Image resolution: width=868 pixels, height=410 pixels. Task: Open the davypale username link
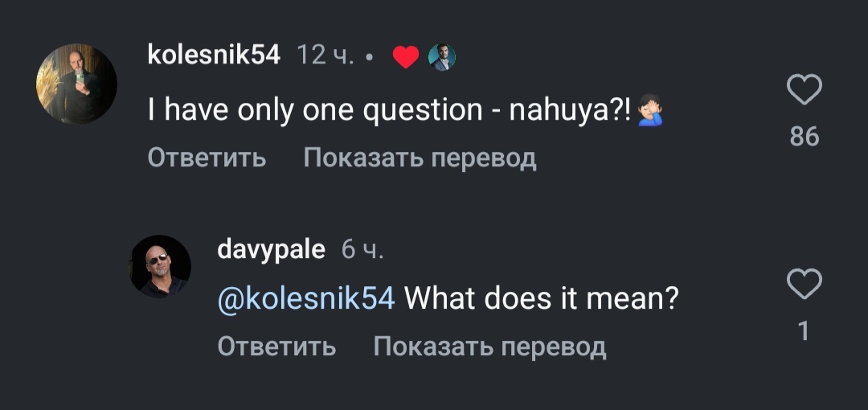(x=271, y=250)
